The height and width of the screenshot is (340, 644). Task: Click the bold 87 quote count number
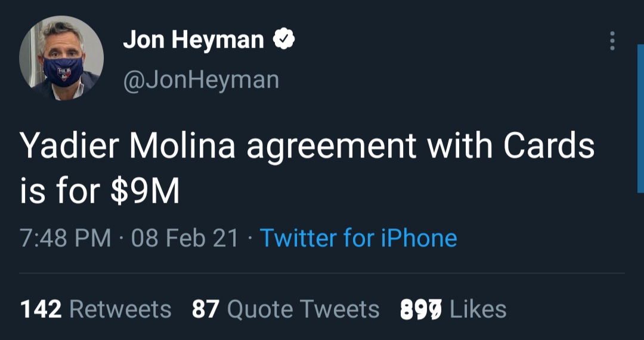pyautogui.click(x=206, y=310)
